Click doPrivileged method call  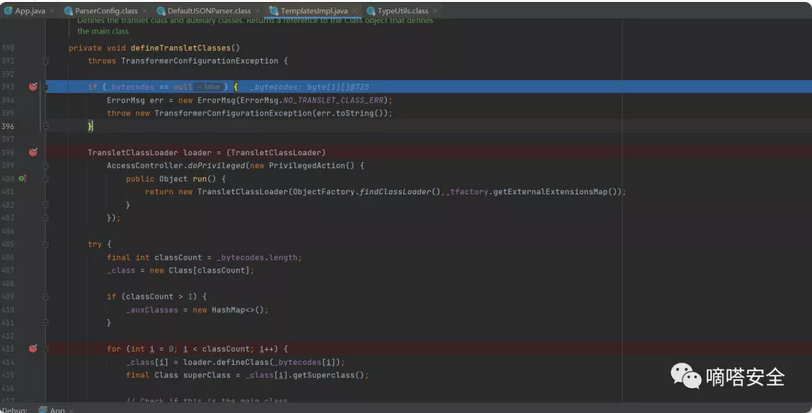tap(216, 166)
